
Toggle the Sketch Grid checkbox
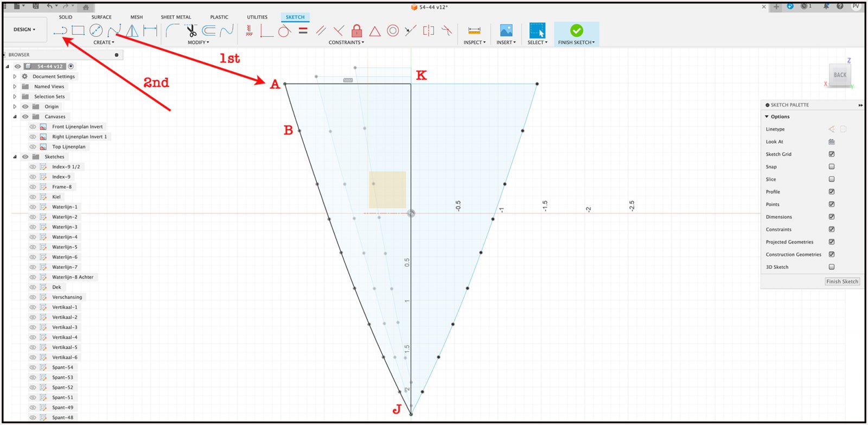pyautogui.click(x=832, y=154)
